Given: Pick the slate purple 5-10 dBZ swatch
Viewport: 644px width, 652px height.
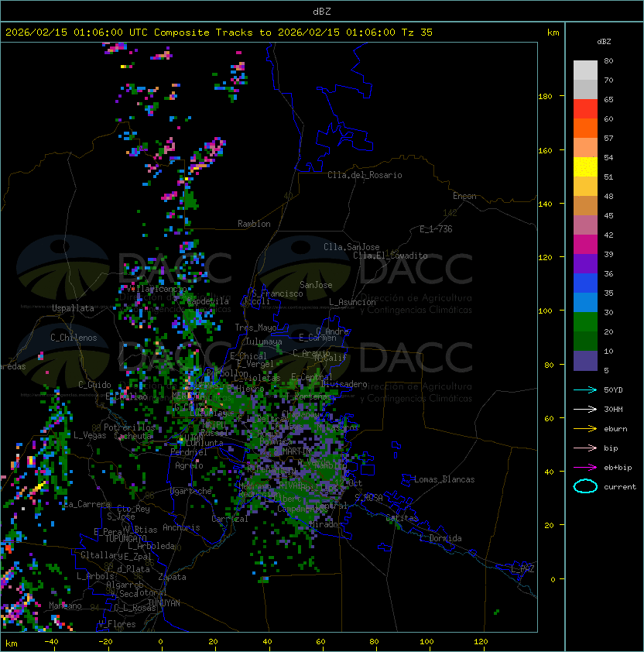Looking at the screenshot, I should click(x=585, y=360).
